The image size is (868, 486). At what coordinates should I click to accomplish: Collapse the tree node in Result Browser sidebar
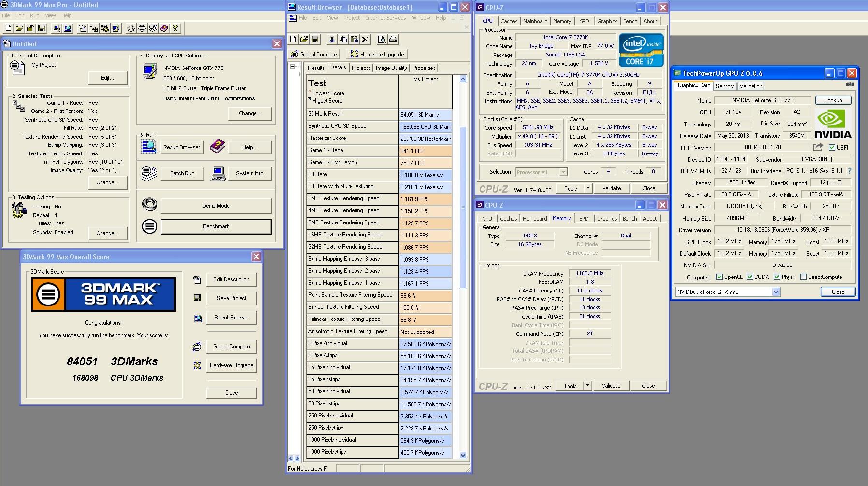tap(293, 67)
